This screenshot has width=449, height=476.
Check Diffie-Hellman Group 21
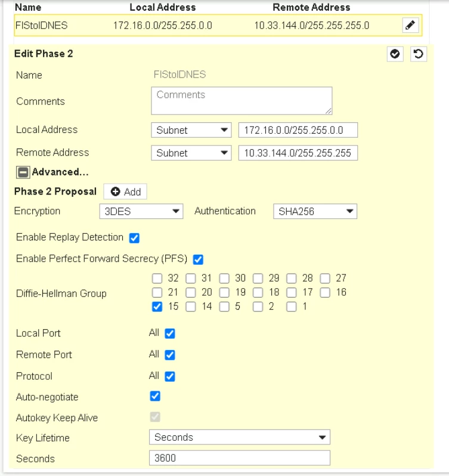point(157,292)
